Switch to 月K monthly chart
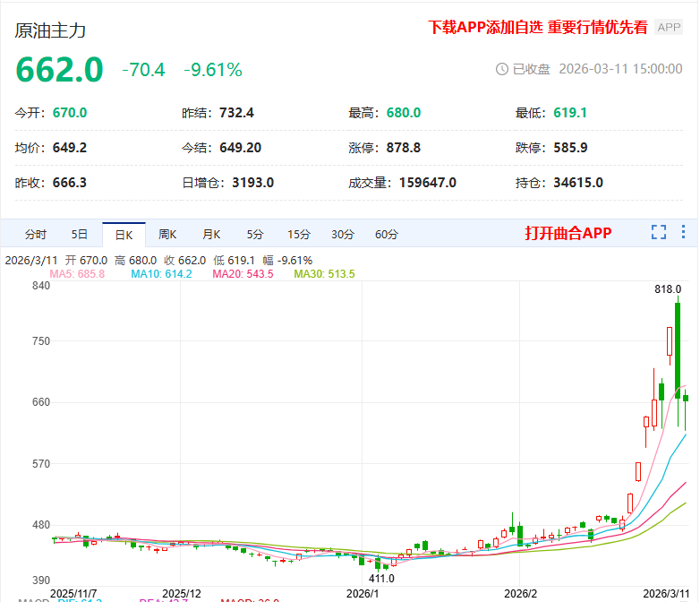This screenshot has width=700, height=602. point(211,235)
